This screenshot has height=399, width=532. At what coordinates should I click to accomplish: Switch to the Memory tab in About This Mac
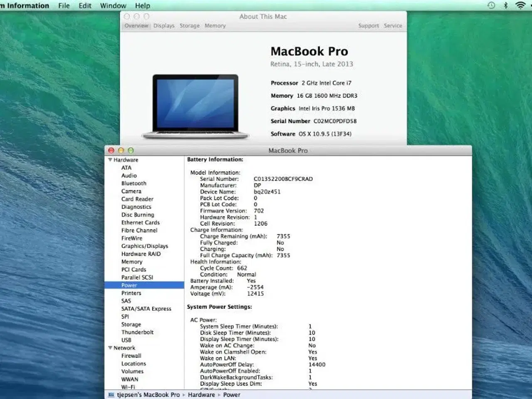click(215, 26)
